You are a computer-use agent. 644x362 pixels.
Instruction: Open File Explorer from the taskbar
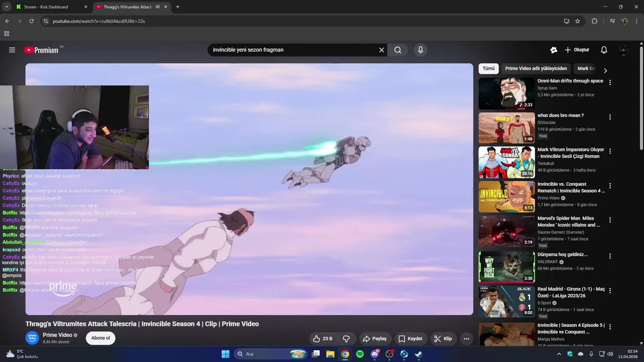(330, 354)
